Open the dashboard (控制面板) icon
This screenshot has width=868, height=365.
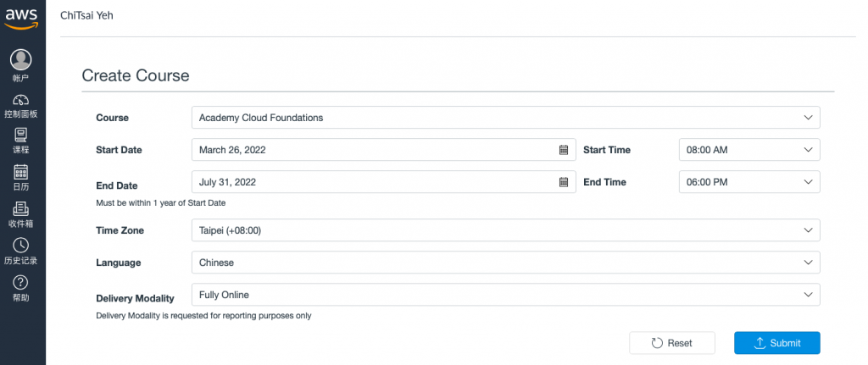[x=21, y=100]
